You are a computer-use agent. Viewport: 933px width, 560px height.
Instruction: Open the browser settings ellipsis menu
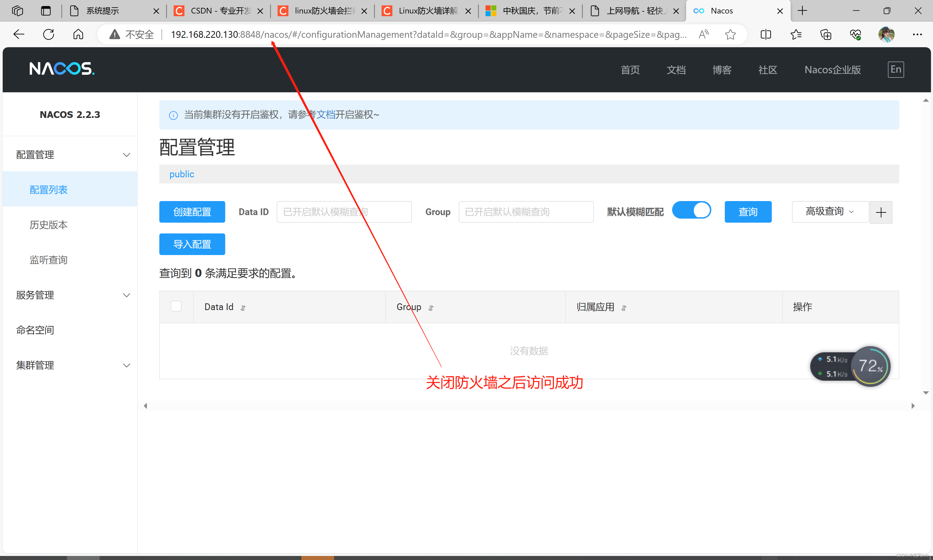pos(917,34)
